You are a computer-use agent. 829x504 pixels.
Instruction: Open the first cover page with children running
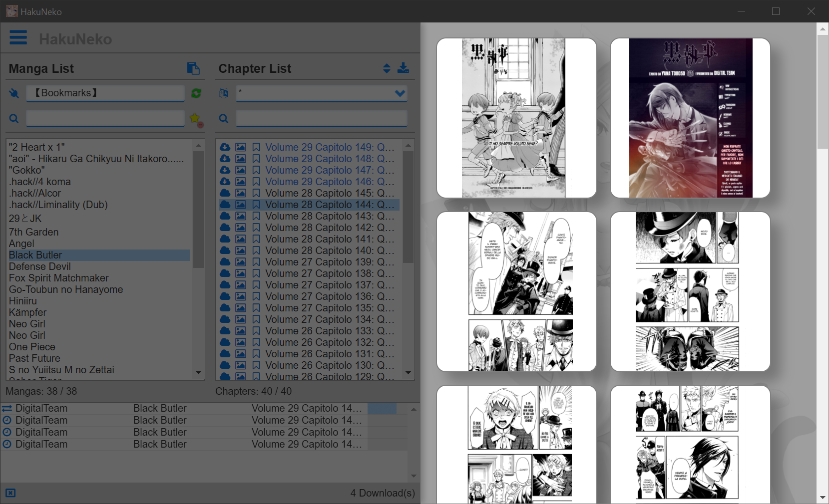tap(516, 118)
